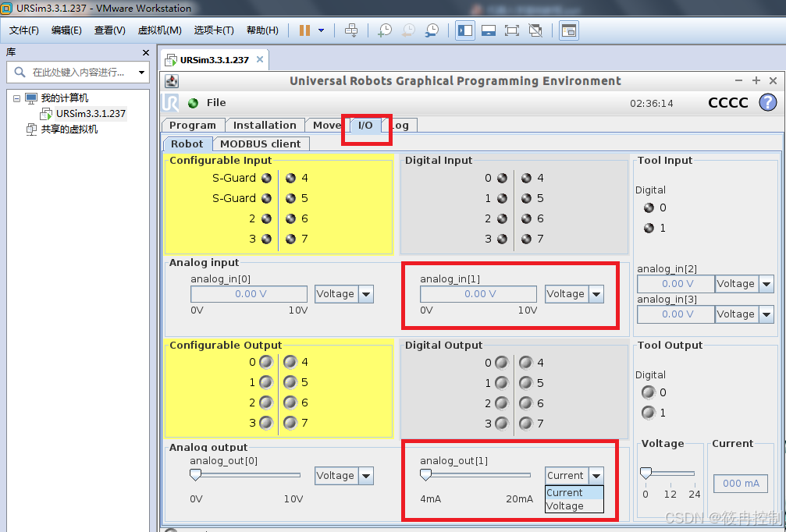Toggle Digital Output 7
The image size is (786, 532).
pos(526,424)
